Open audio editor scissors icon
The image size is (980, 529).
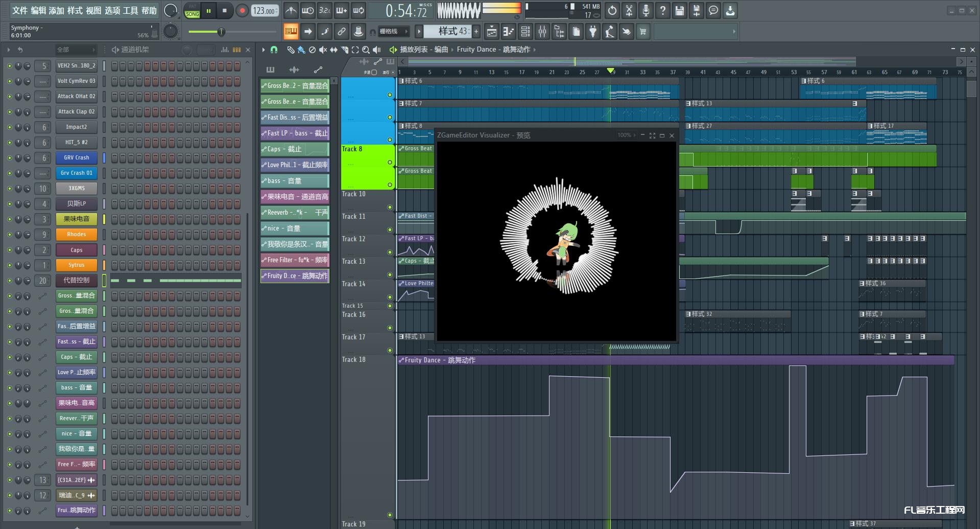tap(629, 10)
